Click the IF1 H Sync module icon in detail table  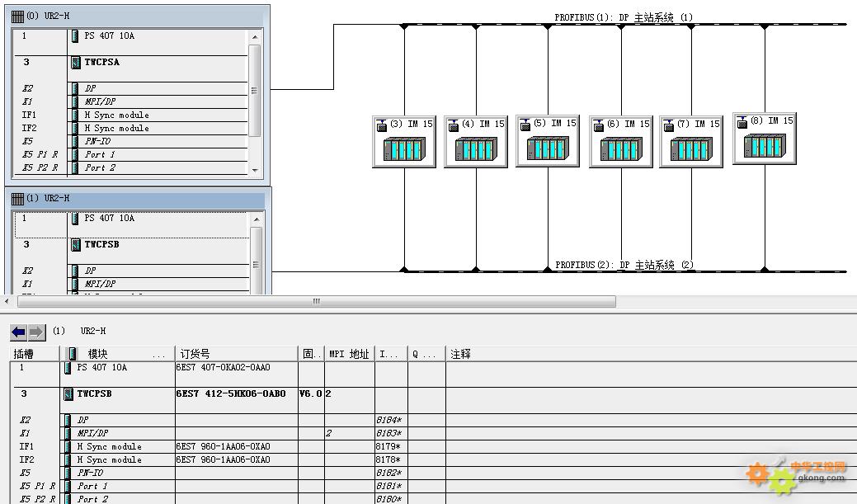click(x=68, y=446)
